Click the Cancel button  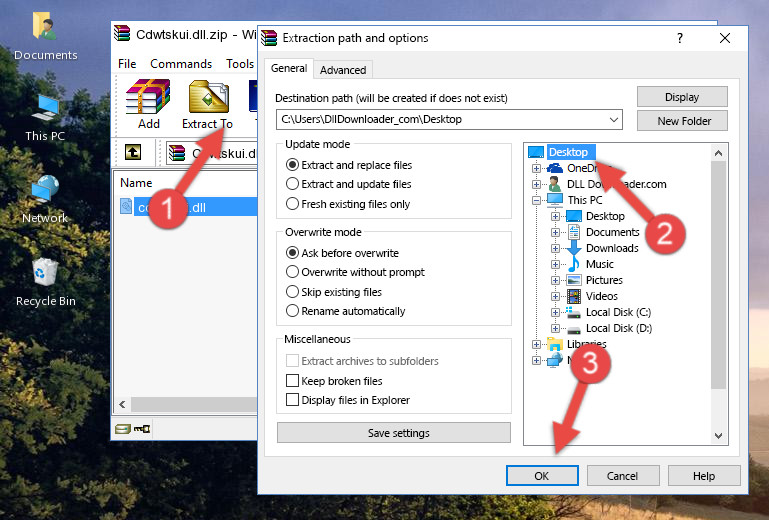tap(622, 476)
